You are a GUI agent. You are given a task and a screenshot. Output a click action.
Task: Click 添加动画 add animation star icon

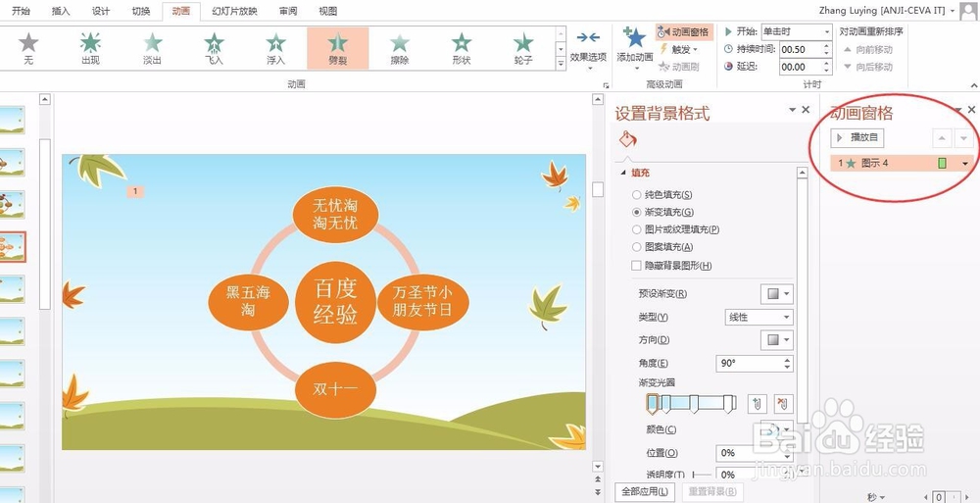point(635,38)
